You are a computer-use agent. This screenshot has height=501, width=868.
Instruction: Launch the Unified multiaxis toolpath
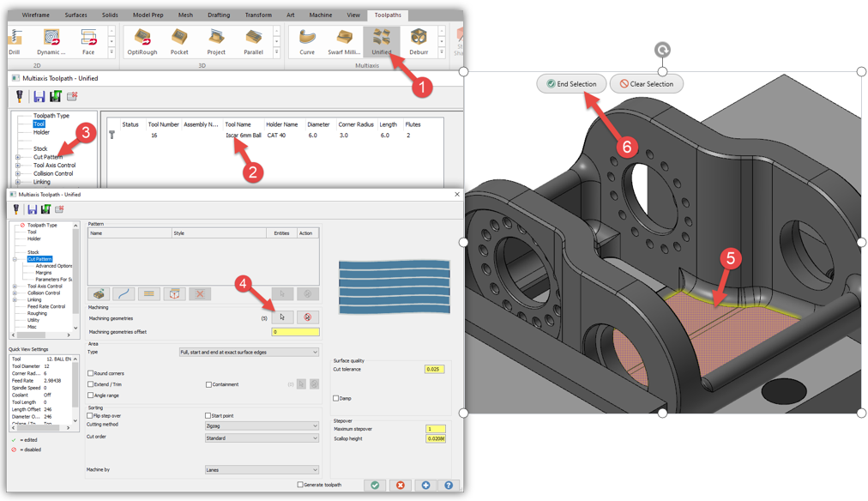[382, 41]
